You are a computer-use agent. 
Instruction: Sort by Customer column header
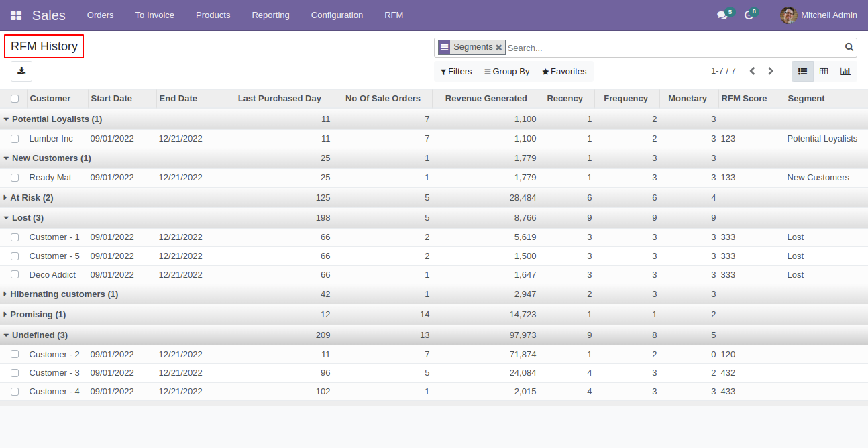click(x=58, y=99)
